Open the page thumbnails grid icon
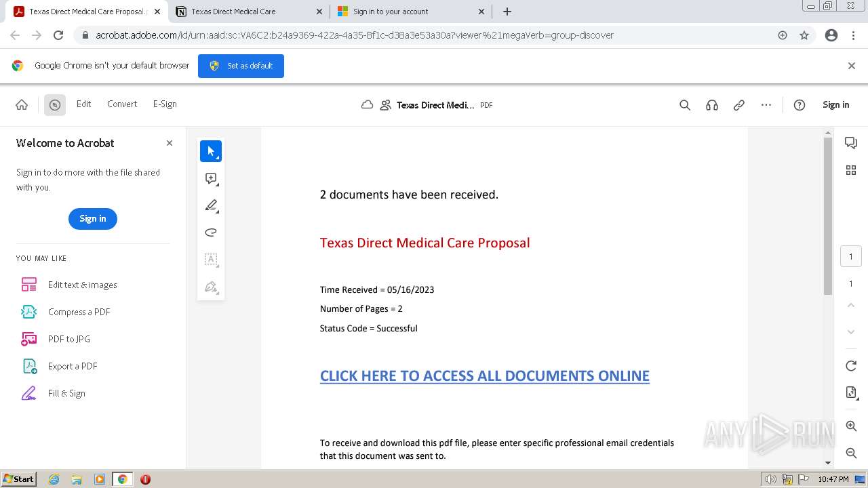The width and height of the screenshot is (868, 488). [851, 170]
